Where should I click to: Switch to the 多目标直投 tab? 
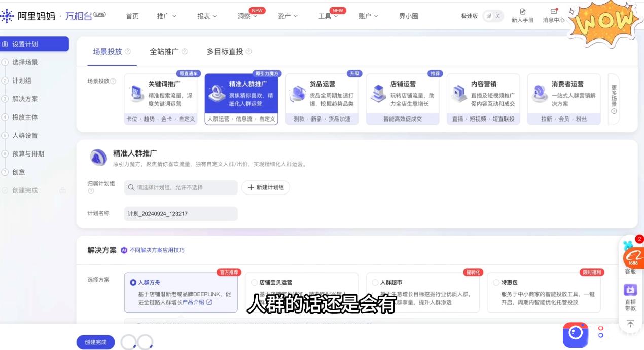(x=225, y=52)
